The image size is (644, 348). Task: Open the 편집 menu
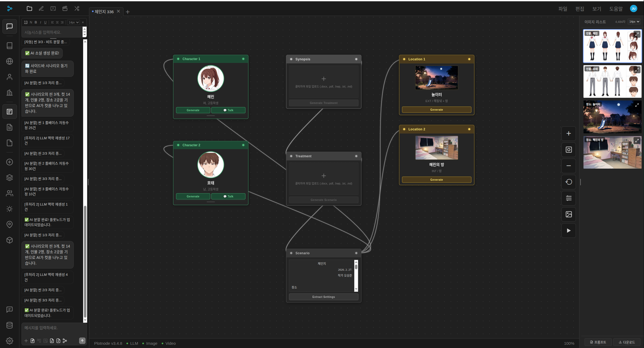click(x=580, y=9)
